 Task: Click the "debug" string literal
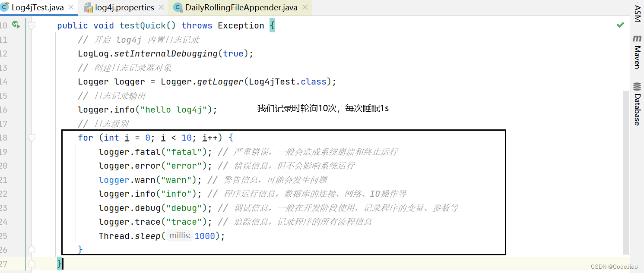pos(184,208)
